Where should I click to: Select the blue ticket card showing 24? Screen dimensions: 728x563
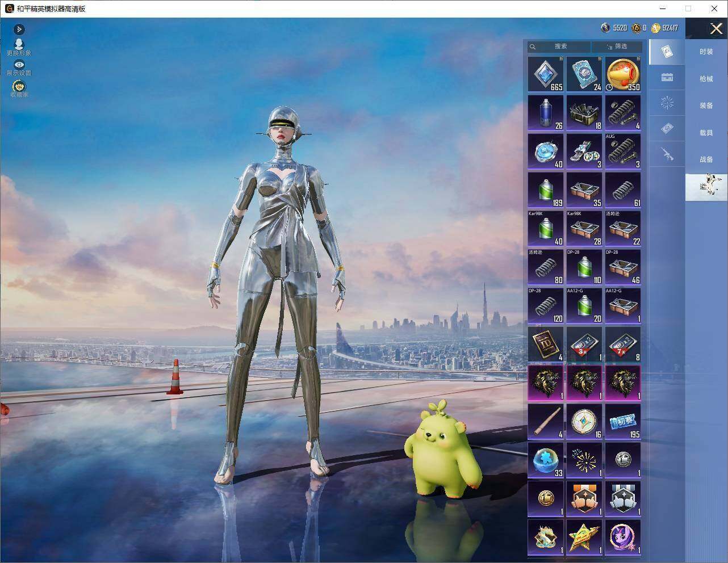click(584, 74)
